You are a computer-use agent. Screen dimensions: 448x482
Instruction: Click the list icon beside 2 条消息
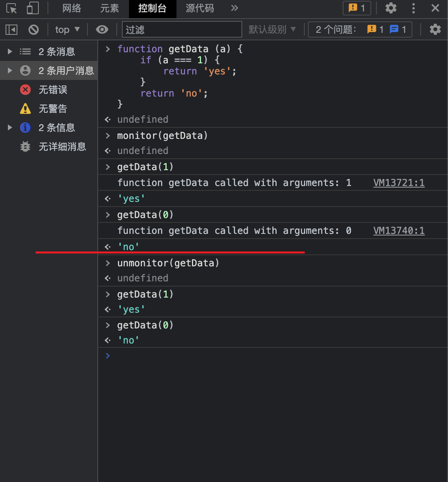pyautogui.click(x=25, y=51)
